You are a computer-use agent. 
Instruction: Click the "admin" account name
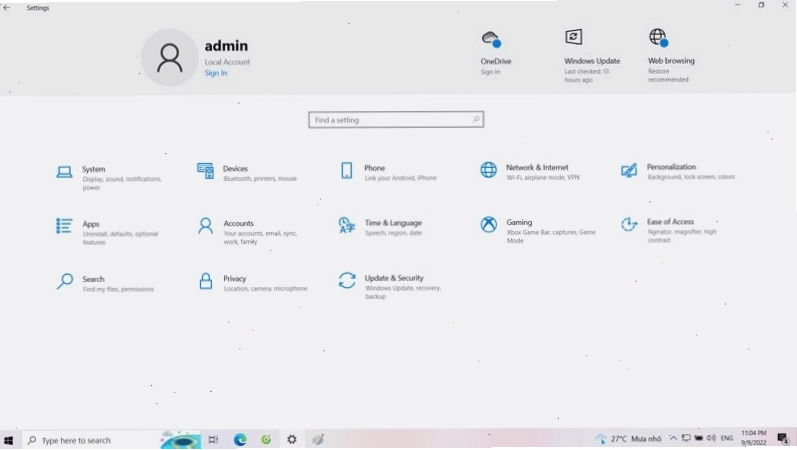(x=226, y=46)
